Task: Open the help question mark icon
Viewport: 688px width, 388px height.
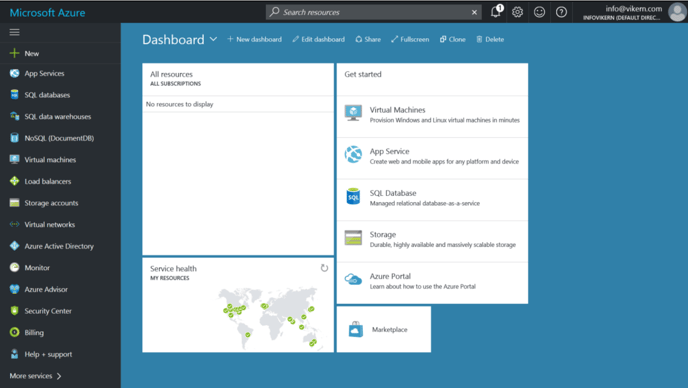Action: point(561,12)
